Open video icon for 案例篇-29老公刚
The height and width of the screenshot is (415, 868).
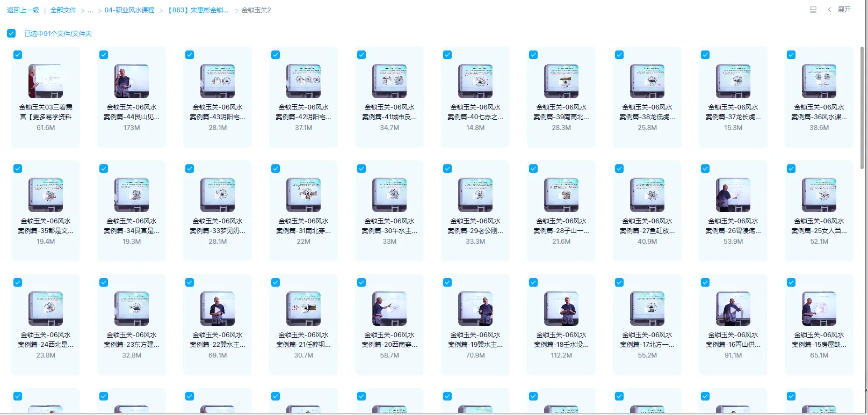475,195
